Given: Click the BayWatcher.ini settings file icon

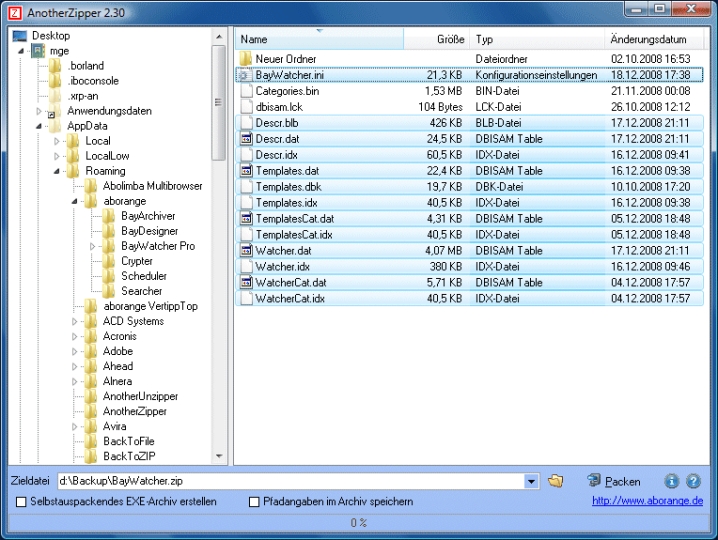Looking at the screenshot, I should point(245,75).
